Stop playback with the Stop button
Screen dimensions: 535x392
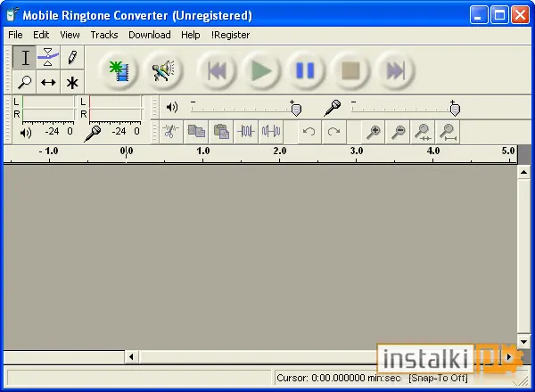350,70
